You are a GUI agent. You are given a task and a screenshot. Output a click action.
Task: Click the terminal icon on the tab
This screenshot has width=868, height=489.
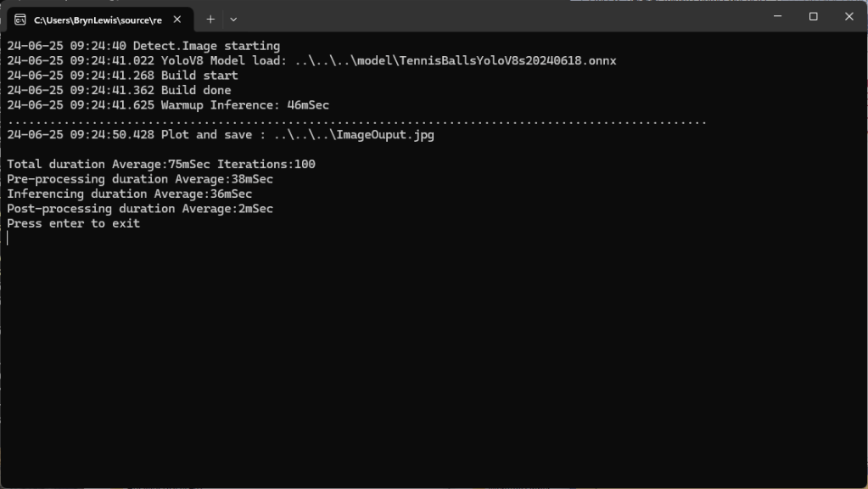coord(20,19)
